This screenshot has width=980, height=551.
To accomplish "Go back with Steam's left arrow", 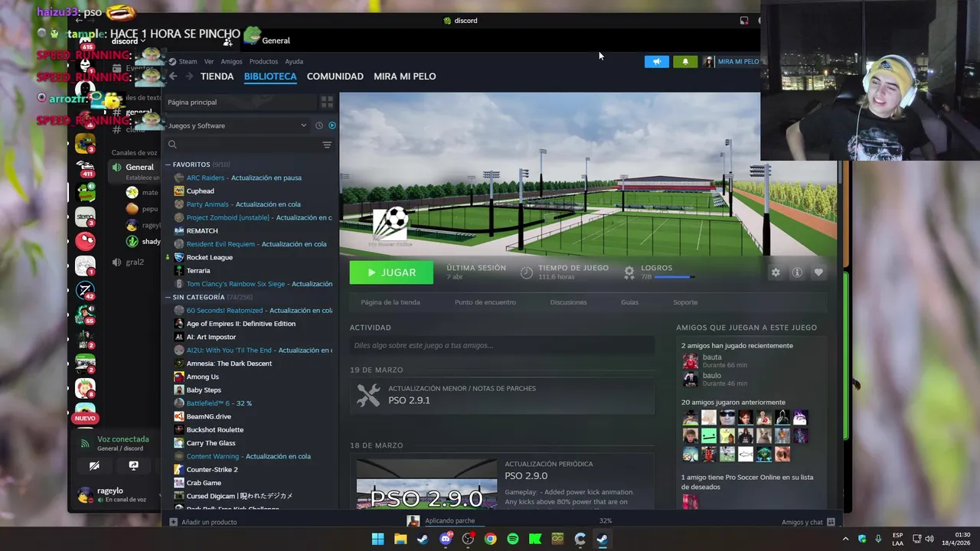I will tap(173, 76).
